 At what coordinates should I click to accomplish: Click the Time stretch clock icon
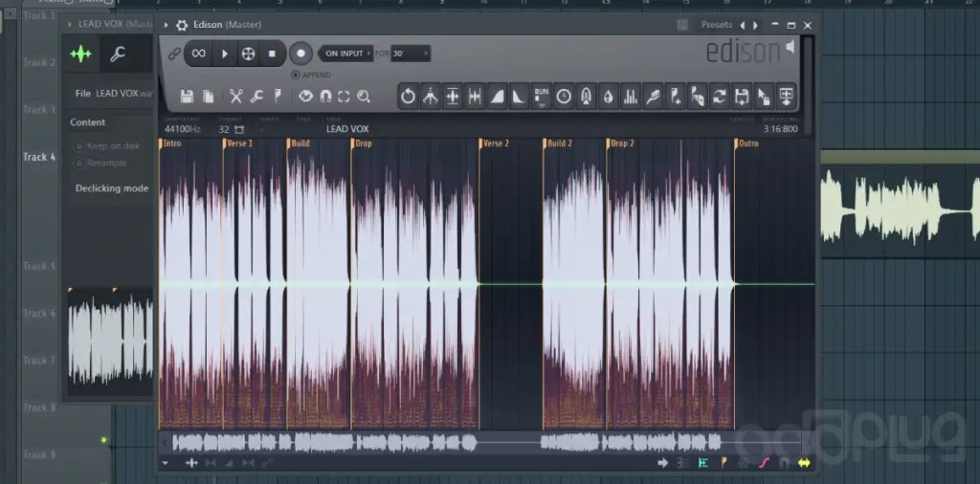564,97
